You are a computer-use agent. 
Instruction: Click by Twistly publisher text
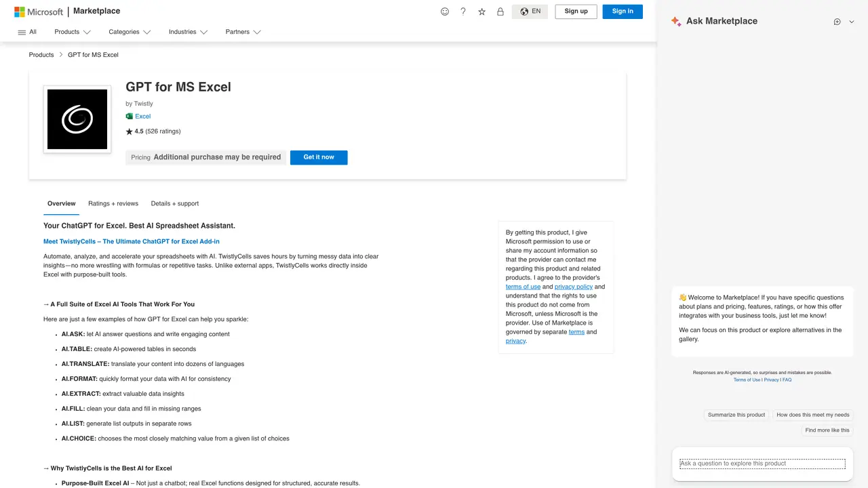(x=140, y=104)
